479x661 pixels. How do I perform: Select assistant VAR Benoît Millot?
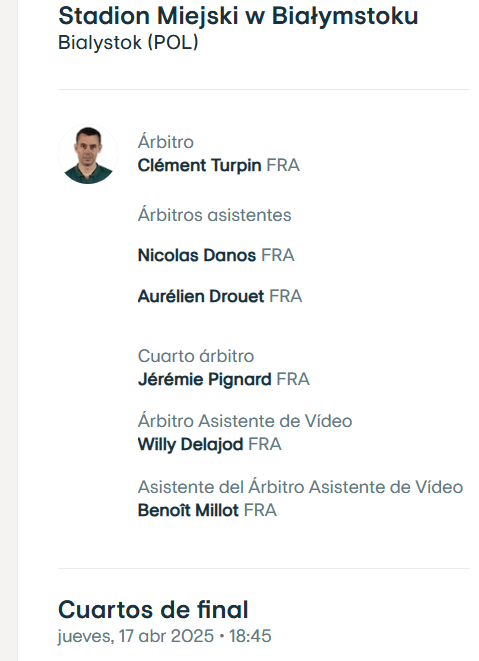click(188, 511)
